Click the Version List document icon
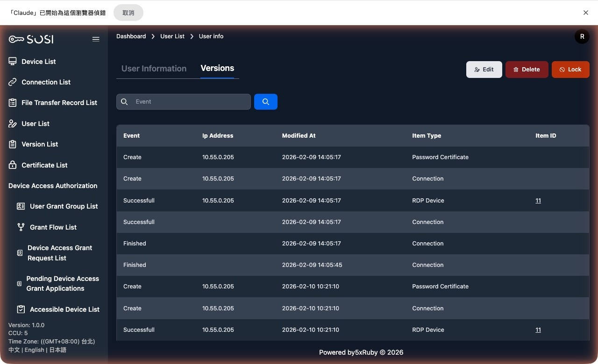Viewport: 598px width, 364px height. point(12,144)
